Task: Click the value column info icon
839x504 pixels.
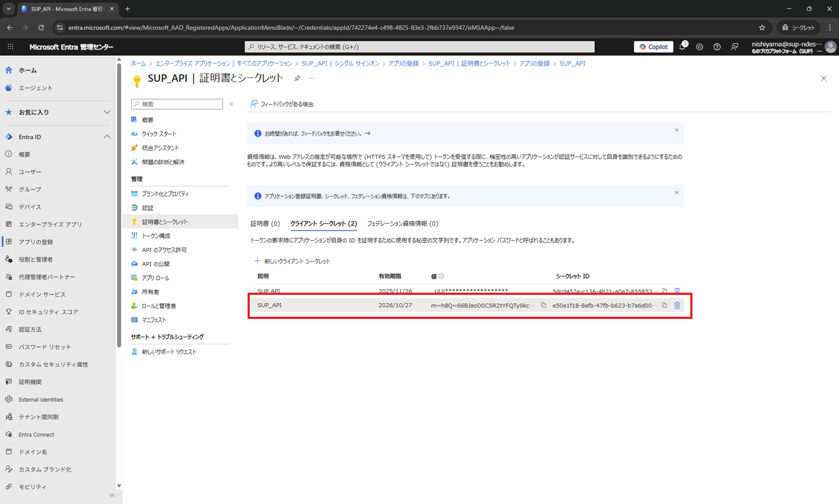Action: [x=441, y=276]
